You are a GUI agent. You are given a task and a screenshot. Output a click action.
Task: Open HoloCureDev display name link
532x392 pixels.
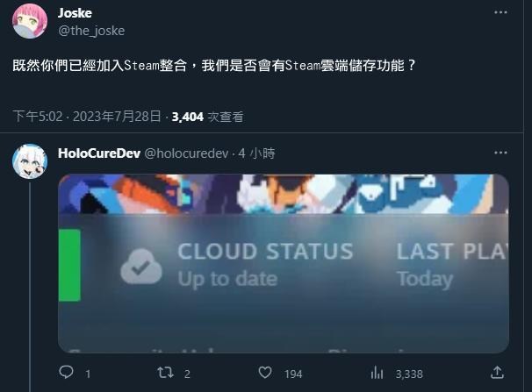click(99, 153)
